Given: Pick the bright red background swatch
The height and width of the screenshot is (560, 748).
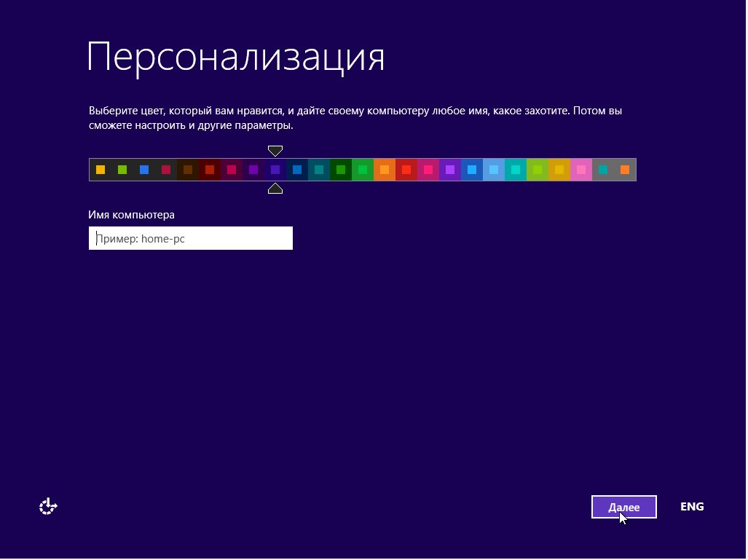Looking at the screenshot, I should (407, 170).
